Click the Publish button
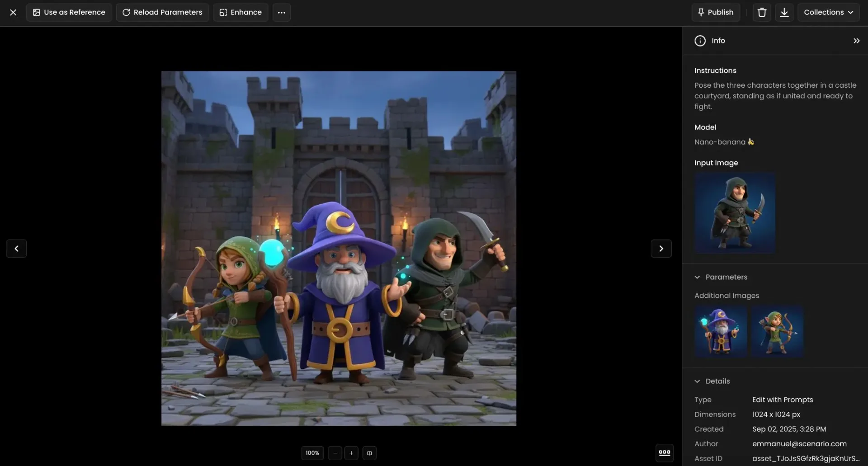This screenshot has height=466, width=868. [716, 12]
